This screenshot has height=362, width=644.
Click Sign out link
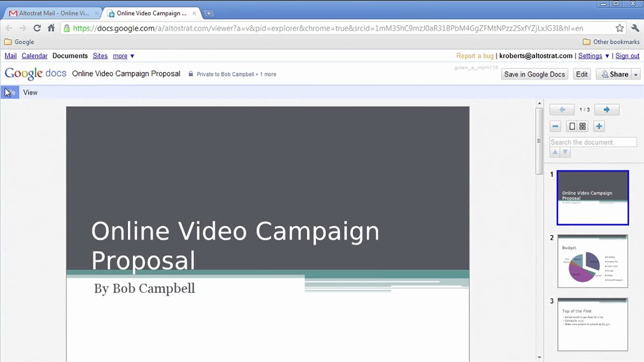coord(627,56)
